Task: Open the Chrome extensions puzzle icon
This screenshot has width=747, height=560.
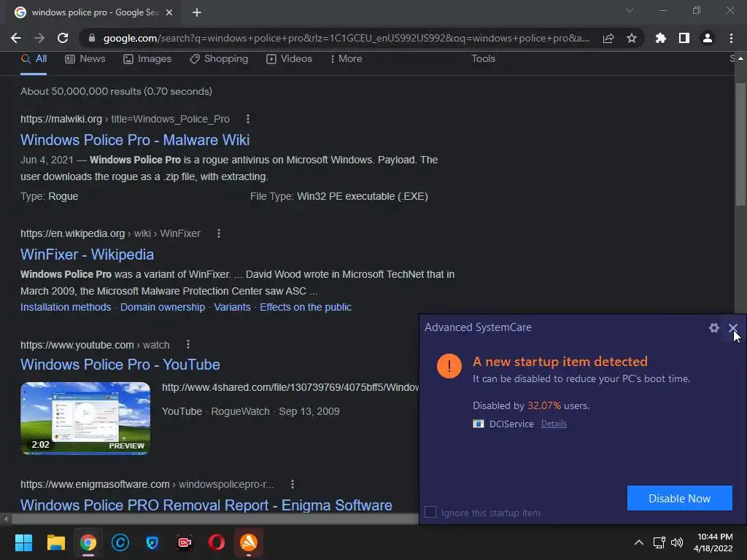Action: pyautogui.click(x=660, y=38)
